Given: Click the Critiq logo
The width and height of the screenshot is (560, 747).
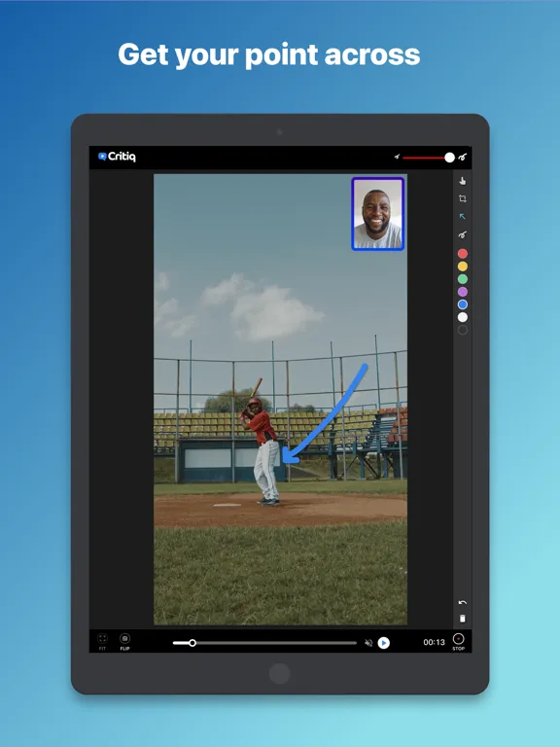Looking at the screenshot, I should tap(117, 157).
